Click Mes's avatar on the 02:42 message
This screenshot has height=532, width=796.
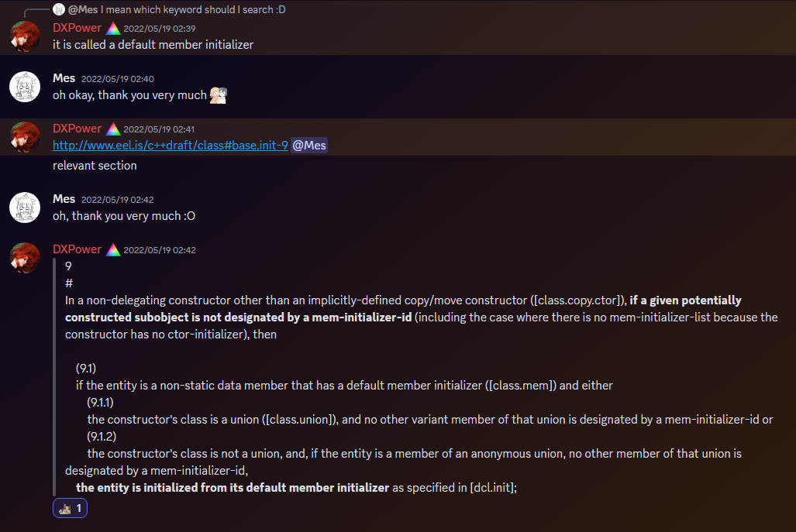25,208
